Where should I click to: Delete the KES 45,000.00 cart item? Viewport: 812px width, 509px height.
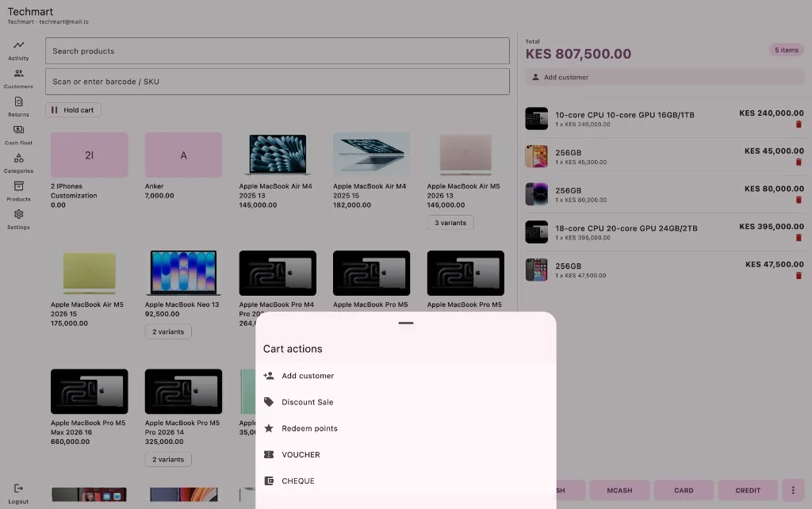pyautogui.click(x=799, y=162)
